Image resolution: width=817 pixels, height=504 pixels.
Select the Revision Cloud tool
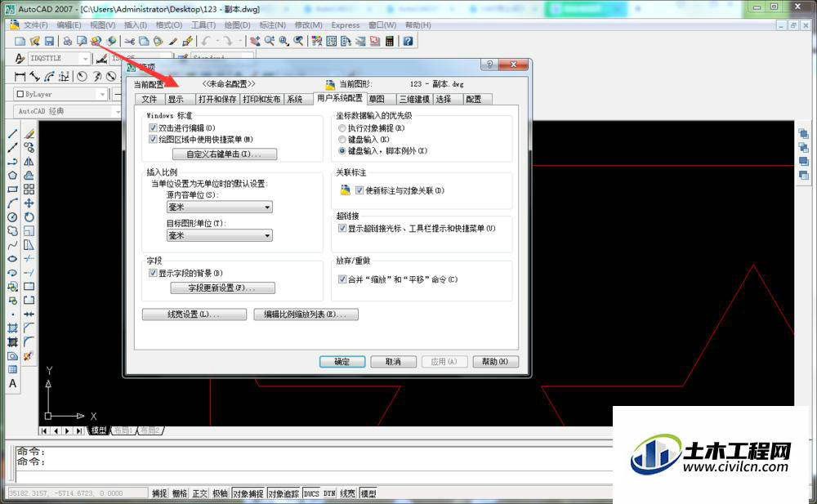[12, 231]
